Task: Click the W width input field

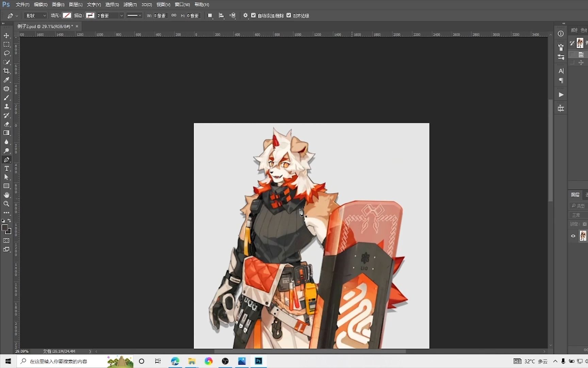Action: click(160, 16)
